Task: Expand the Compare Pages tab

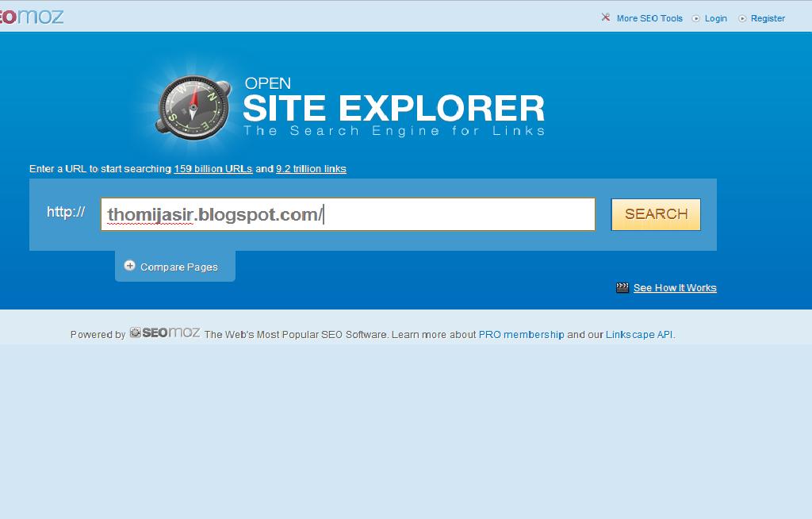Action: point(175,267)
